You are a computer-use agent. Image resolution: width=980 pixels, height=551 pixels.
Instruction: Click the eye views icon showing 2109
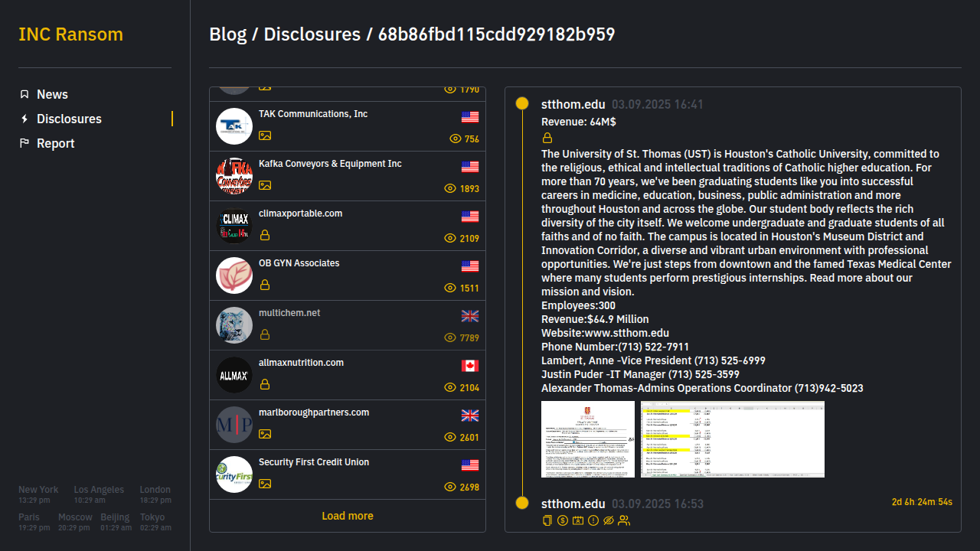click(450, 239)
